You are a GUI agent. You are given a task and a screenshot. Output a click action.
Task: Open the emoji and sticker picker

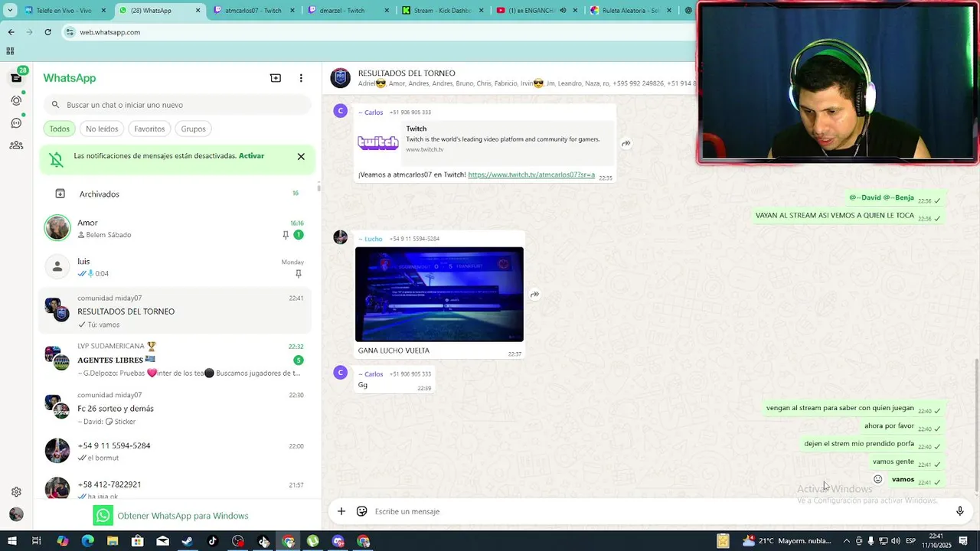click(x=362, y=511)
